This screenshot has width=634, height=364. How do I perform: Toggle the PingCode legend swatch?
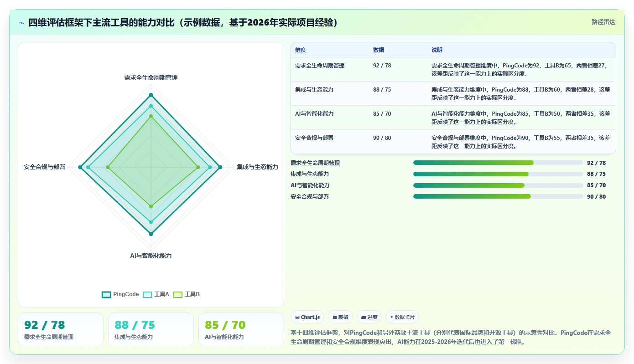point(106,294)
